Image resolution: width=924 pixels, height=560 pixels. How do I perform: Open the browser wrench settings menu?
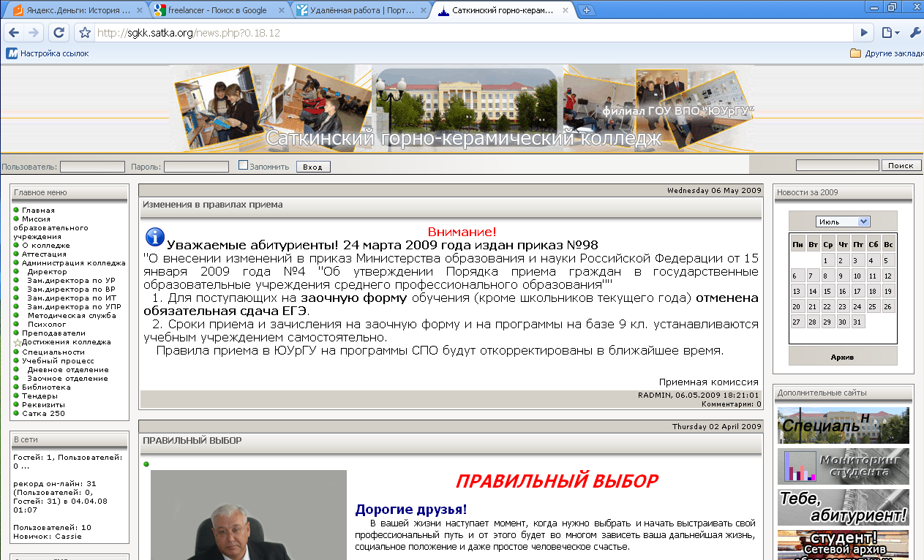[x=916, y=32]
